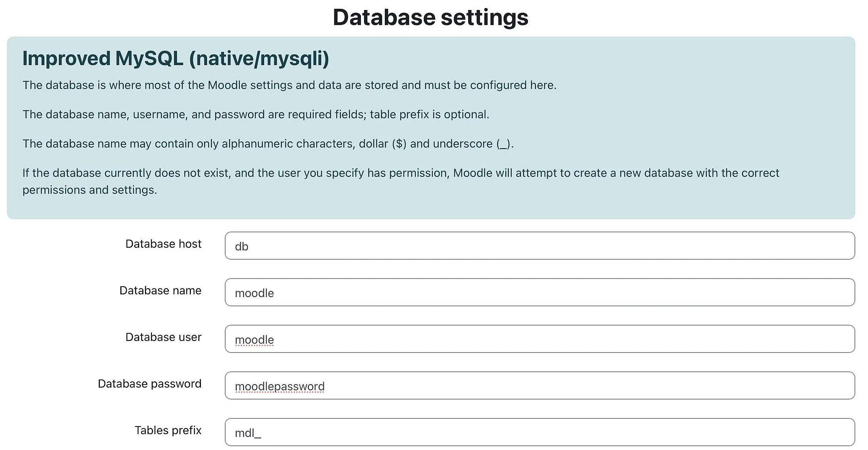The height and width of the screenshot is (450, 868).
Task: Click the 'Tables prefix' label
Action: click(x=168, y=430)
